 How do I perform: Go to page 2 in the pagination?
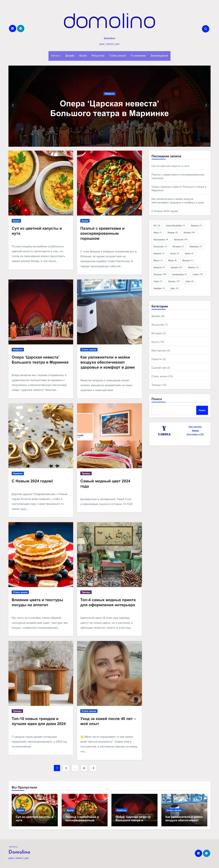click(x=66, y=768)
